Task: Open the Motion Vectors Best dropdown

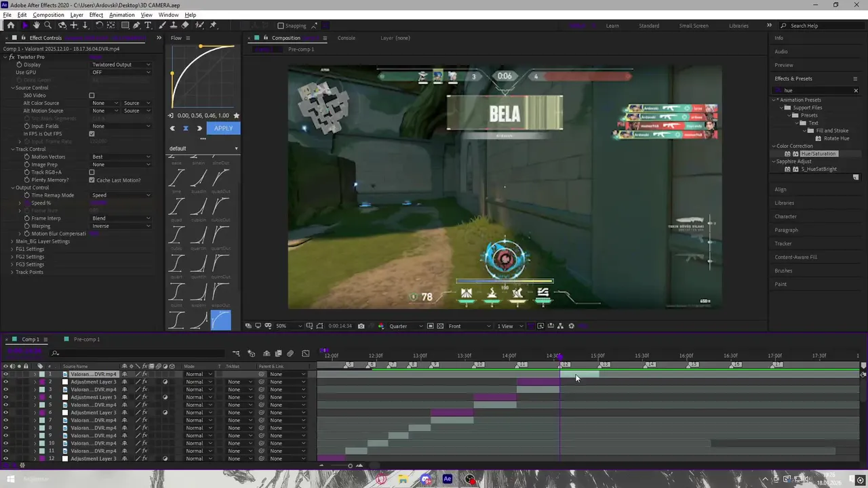Action: click(121, 157)
